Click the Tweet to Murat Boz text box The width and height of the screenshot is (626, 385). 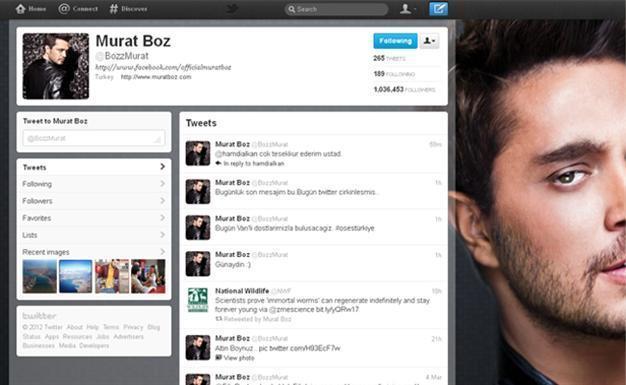tap(94, 138)
